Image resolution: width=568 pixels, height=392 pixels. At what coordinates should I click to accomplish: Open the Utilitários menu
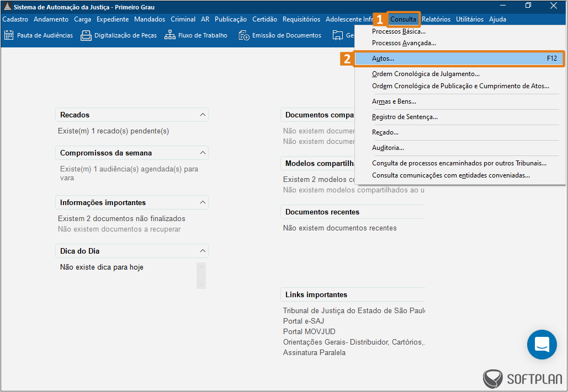point(470,19)
